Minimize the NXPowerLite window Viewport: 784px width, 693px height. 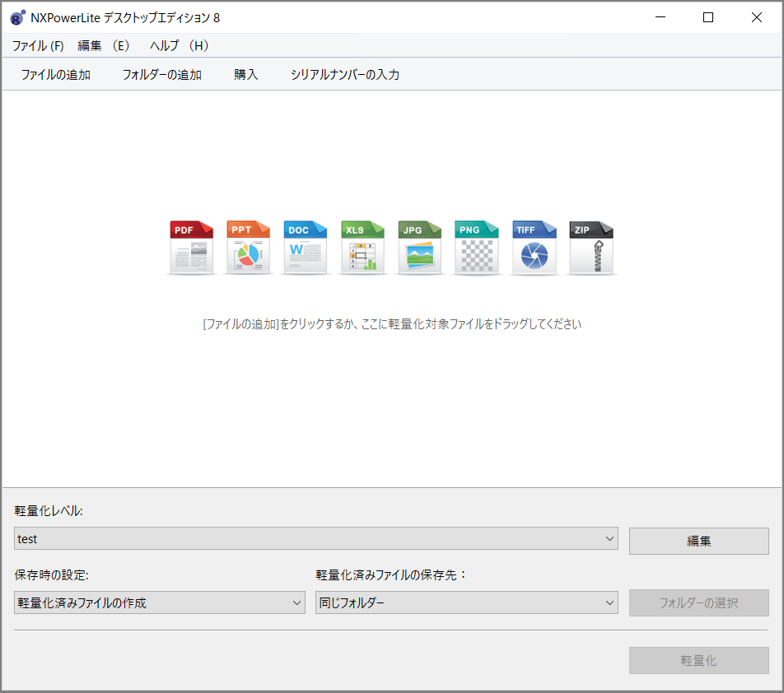660,17
